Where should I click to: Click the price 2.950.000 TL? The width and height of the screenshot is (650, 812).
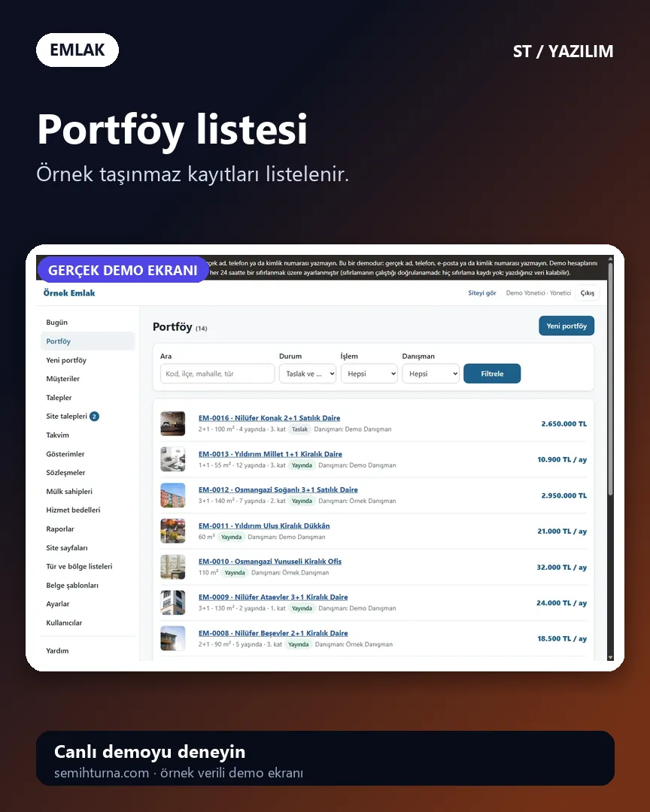[564, 495]
